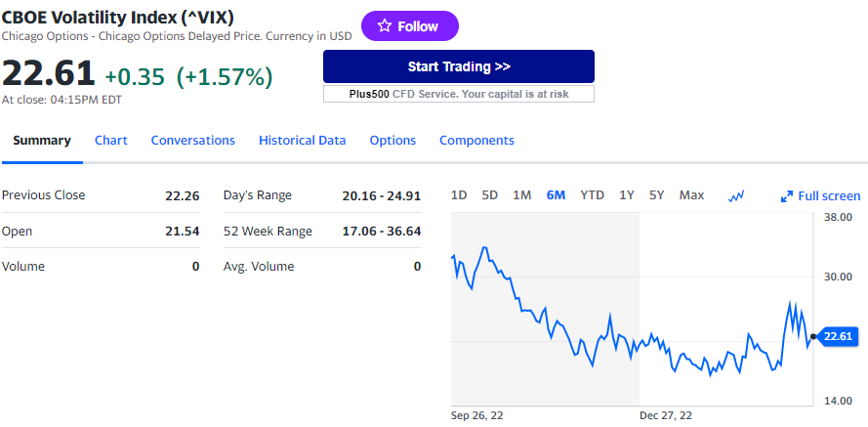Click the Full screen link text
The image size is (868, 427).
tap(829, 196)
